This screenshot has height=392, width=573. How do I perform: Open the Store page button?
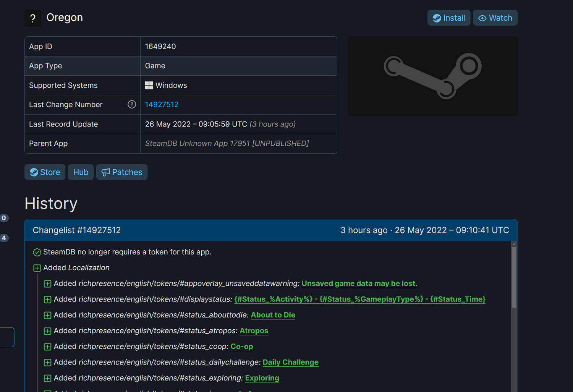(45, 172)
